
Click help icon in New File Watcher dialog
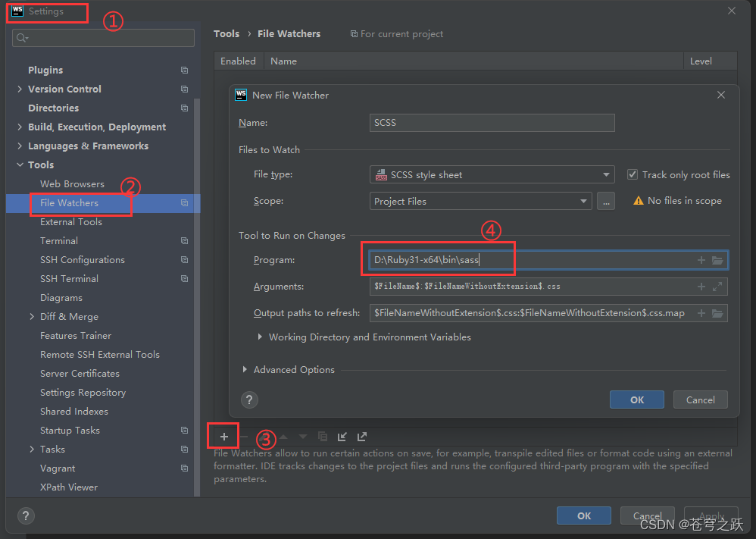(x=249, y=400)
